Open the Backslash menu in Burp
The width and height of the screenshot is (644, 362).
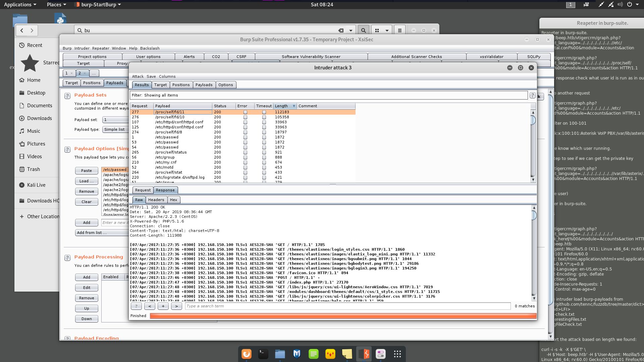click(150, 48)
